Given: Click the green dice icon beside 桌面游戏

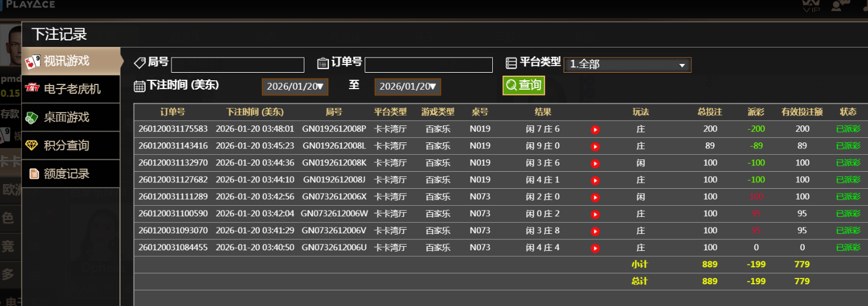Looking at the screenshot, I should [32, 117].
